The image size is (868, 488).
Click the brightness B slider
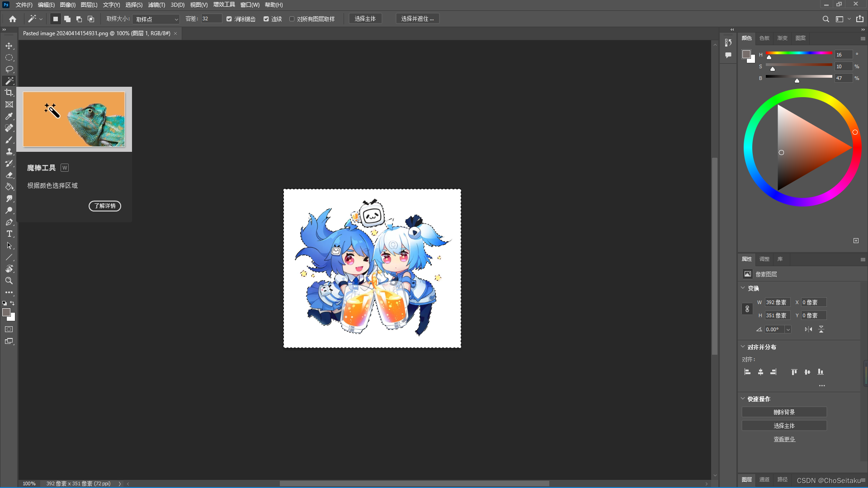point(799,77)
